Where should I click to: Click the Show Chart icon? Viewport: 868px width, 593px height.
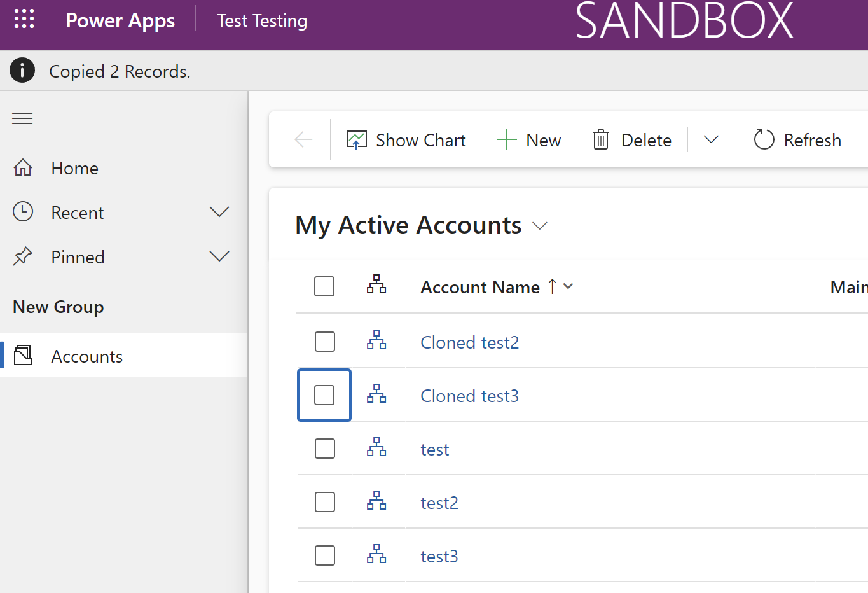click(x=357, y=139)
